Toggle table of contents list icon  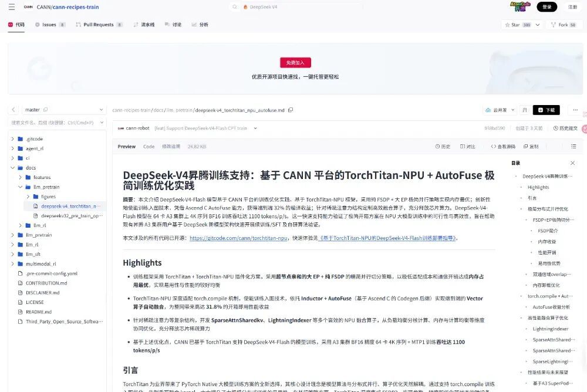coord(573,146)
